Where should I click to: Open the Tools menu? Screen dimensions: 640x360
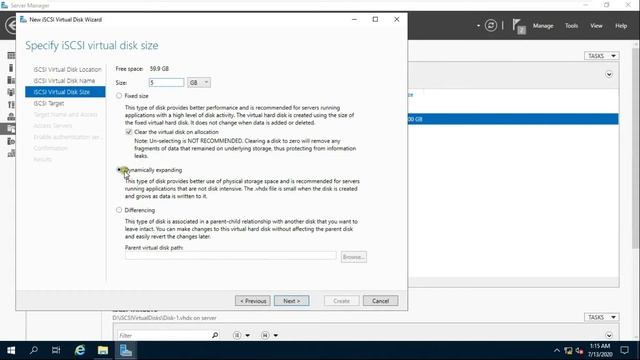pyautogui.click(x=571, y=26)
